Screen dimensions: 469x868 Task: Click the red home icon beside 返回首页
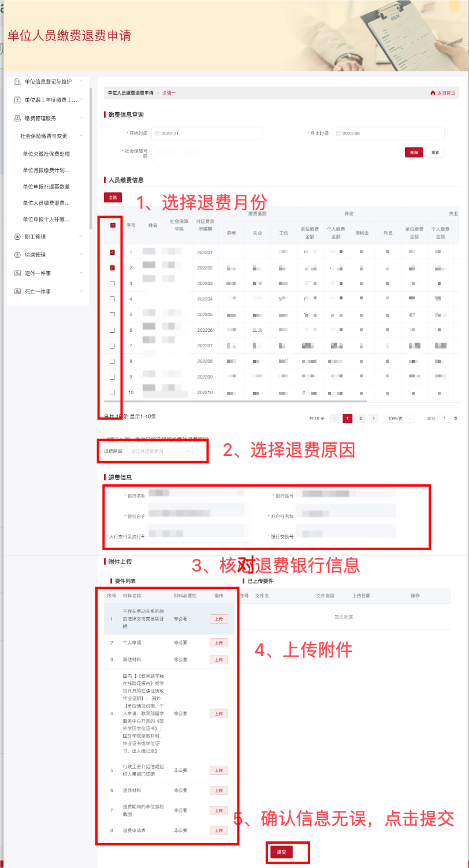pos(433,93)
